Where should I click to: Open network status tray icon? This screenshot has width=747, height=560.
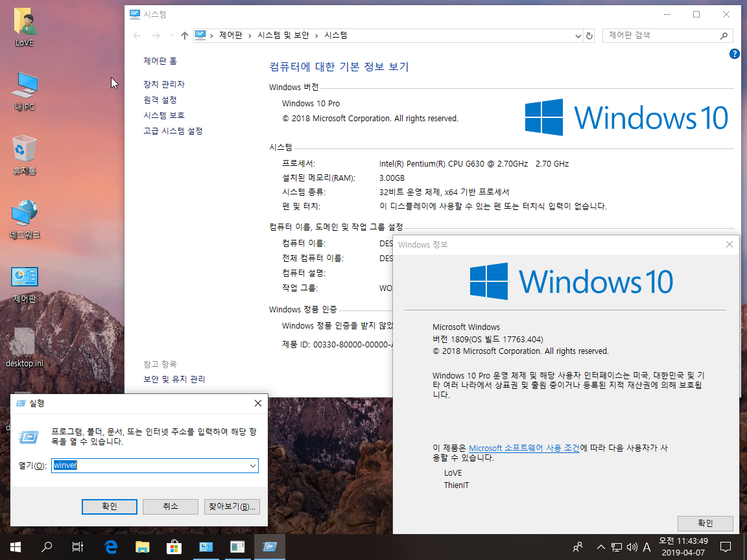tap(617, 547)
